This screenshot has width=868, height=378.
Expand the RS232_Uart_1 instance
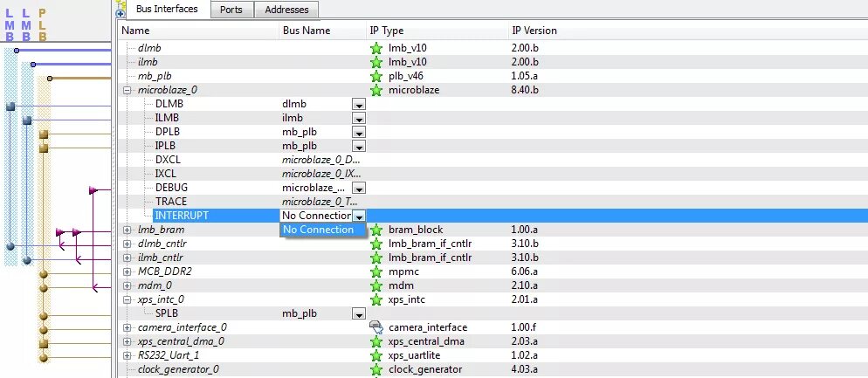(127, 355)
